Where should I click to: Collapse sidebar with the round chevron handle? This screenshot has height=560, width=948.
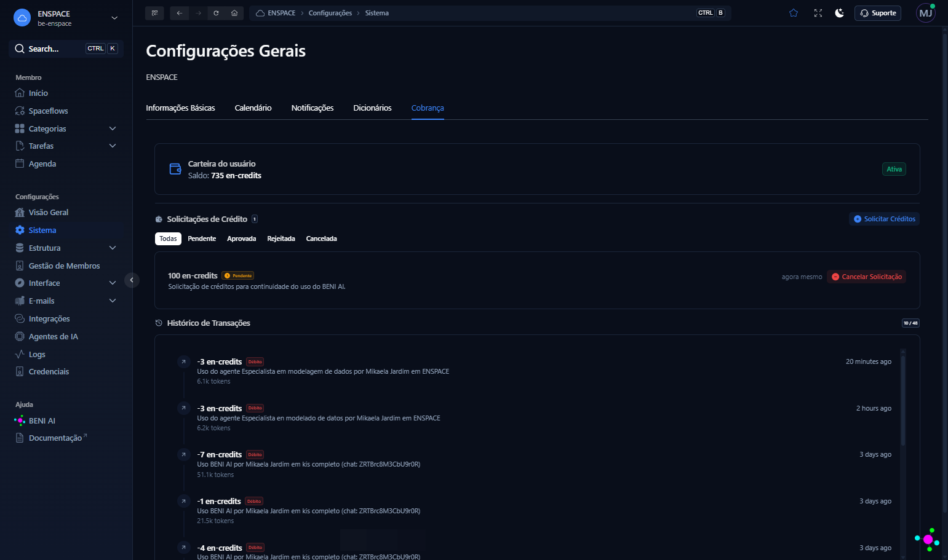pos(132,280)
